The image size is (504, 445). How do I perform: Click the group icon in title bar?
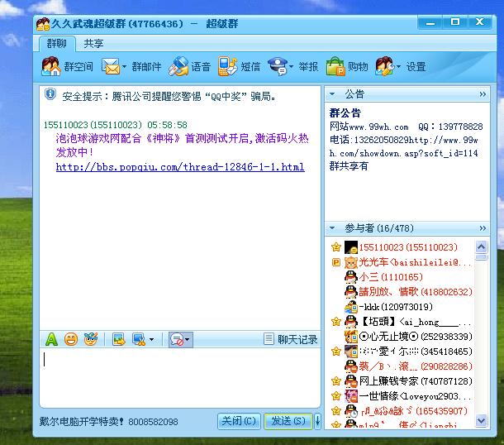(x=43, y=25)
